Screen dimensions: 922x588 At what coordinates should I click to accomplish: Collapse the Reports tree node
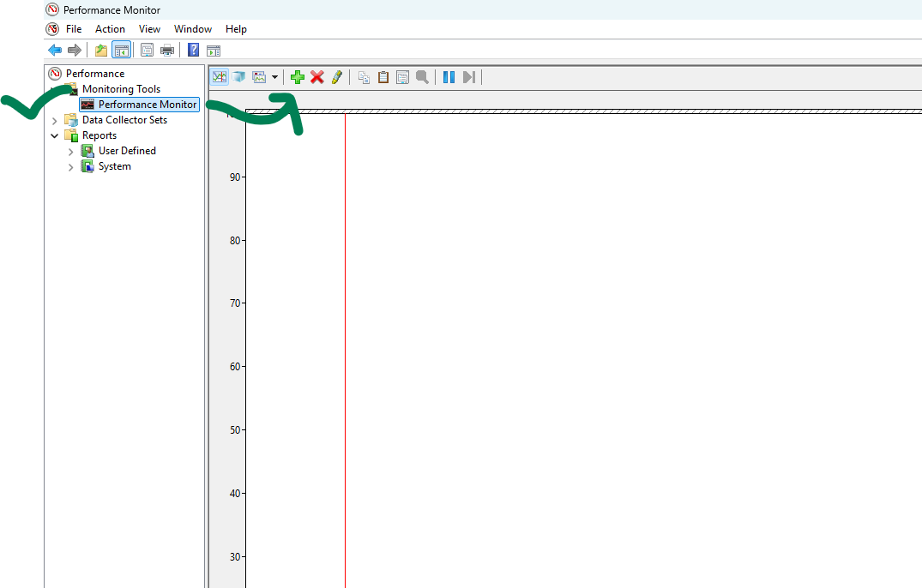tap(55, 136)
